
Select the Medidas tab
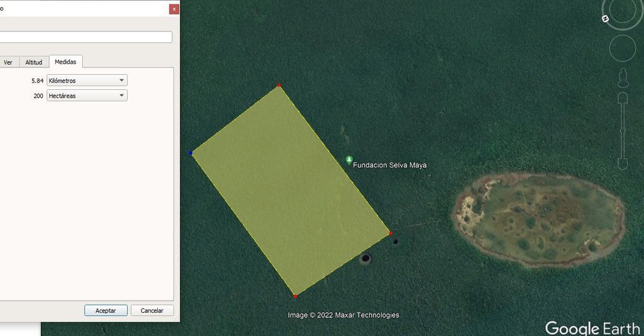point(65,62)
